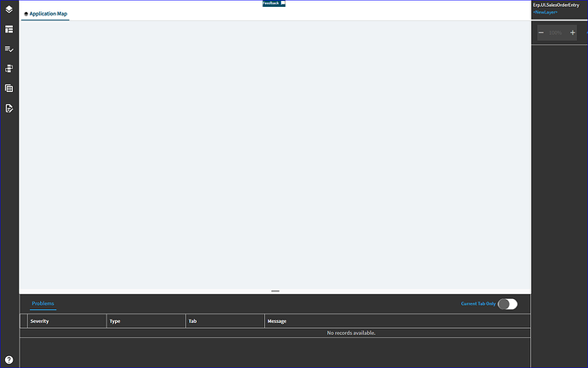The width and height of the screenshot is (588, 368).
Task: Click the <NewLayer> link
Action: [x=545, y=12]
